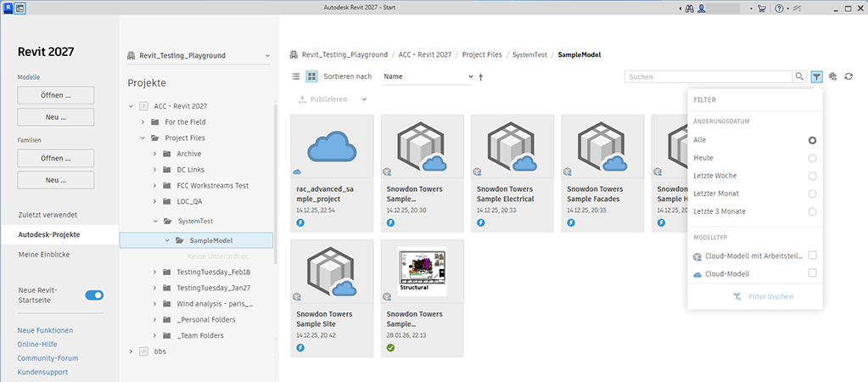Select Autodesk-Projekte section
868x382 pixels.
tap(59, 235)
